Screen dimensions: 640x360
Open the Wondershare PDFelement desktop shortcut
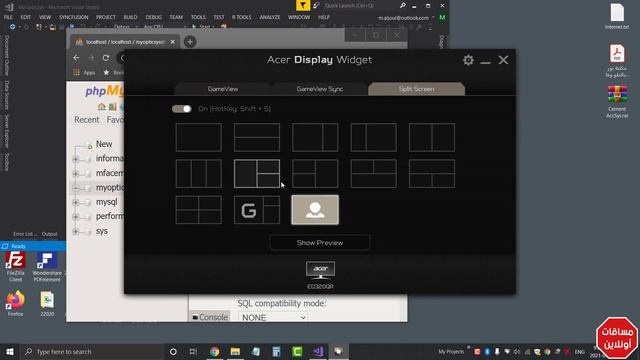(47, 267)
